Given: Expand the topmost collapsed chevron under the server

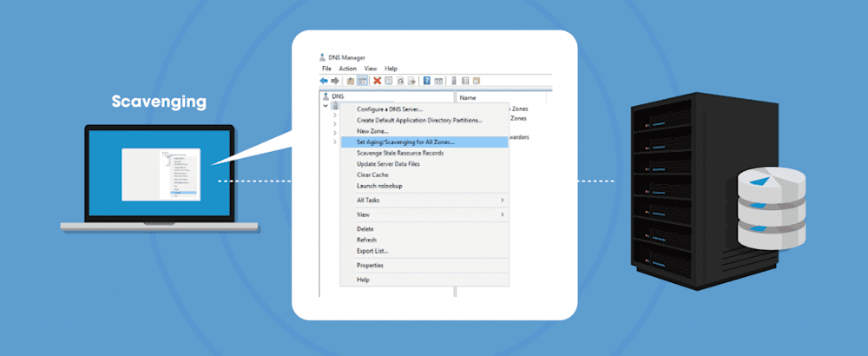Looking at the screenshot, I should click(335, 115).
